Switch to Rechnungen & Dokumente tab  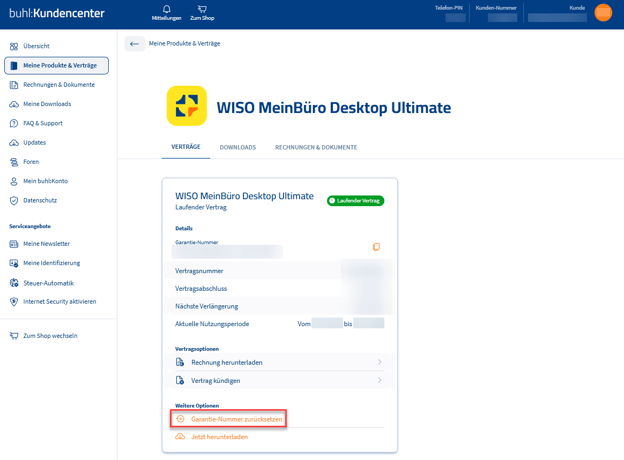click(316, 147)
